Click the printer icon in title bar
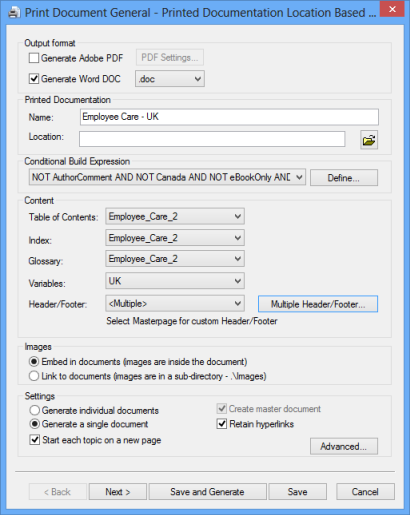This screenshot has height=515, width=410. click(x=14, y=13)
